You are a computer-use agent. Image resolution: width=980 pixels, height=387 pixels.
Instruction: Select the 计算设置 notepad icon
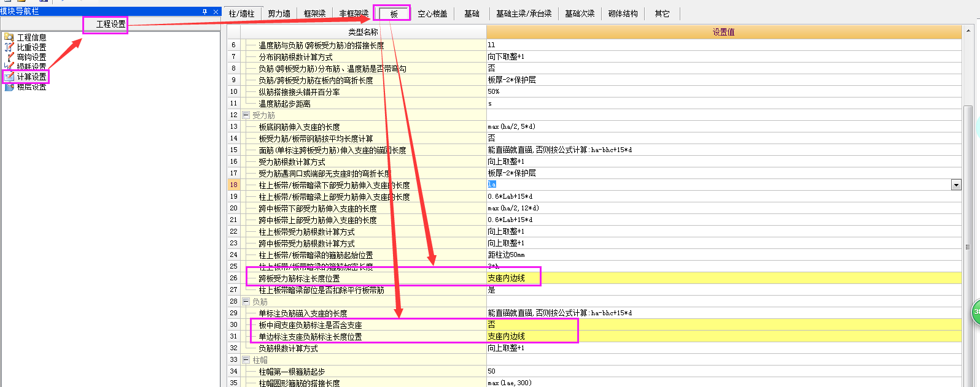[9, 77]
